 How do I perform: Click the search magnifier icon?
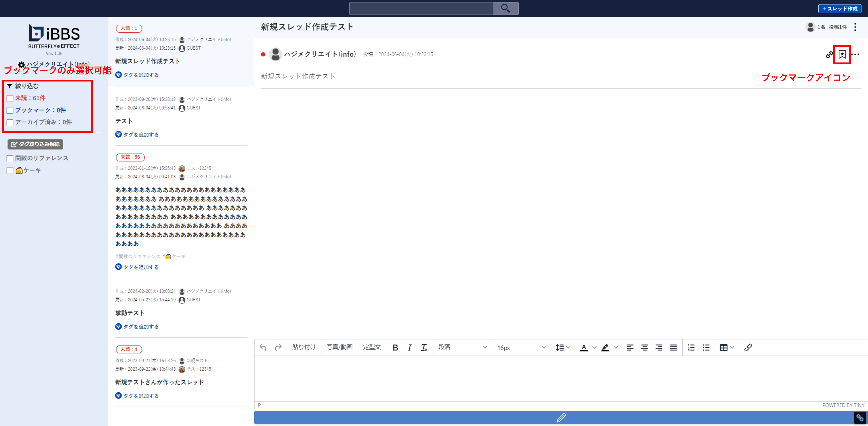point(505,8)
